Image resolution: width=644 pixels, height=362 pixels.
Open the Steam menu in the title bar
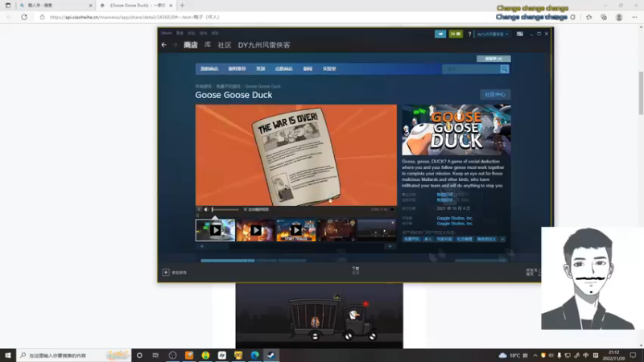(167, 33)
